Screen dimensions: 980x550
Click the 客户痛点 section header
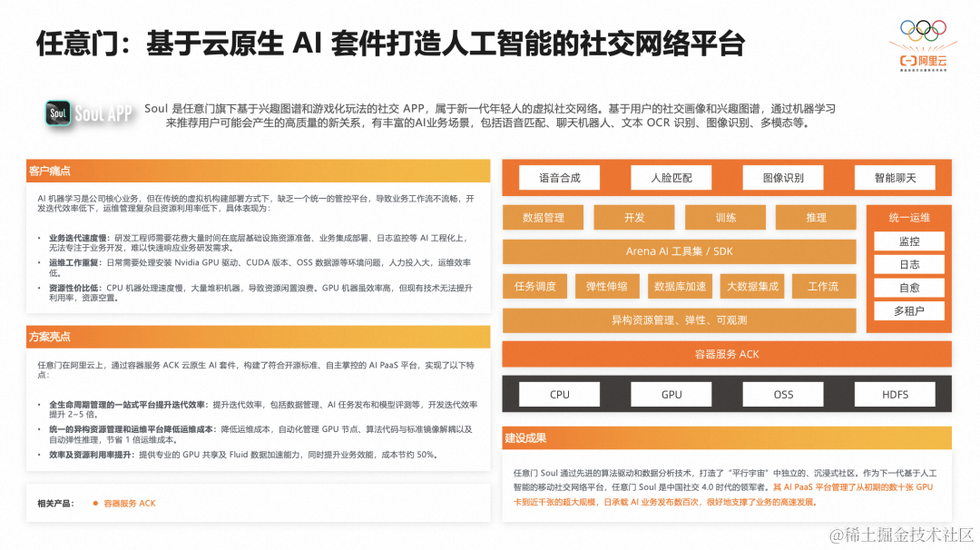coord(258,171)
